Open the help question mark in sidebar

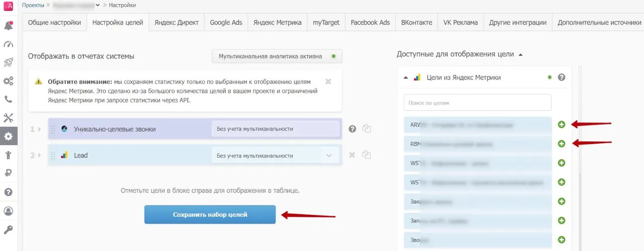tap(8, 192)
